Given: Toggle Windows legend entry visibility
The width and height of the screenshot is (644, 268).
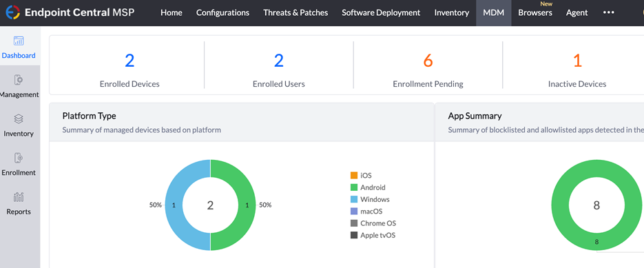Looking at the screenshot, I should (x=370, y=199).
